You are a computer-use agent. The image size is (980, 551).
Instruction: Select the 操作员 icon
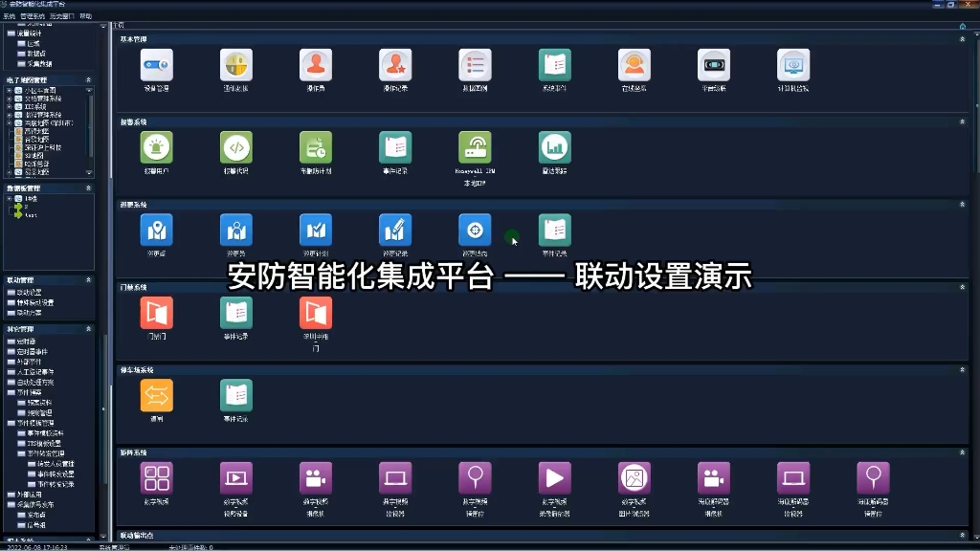click(316, 67)
